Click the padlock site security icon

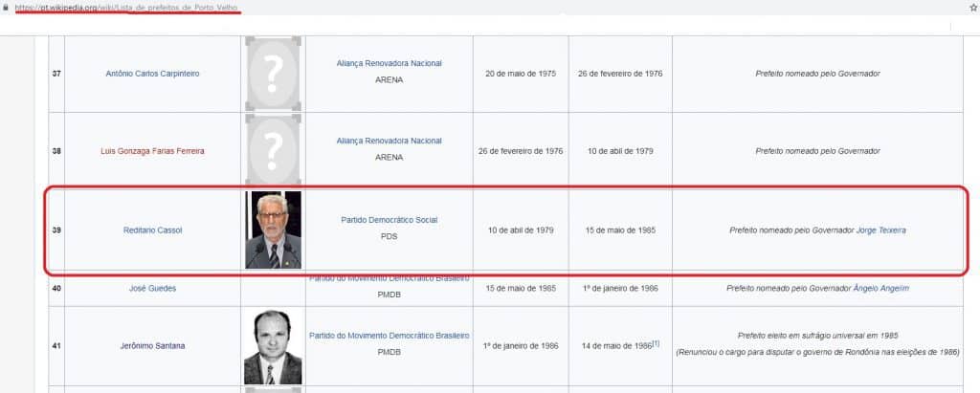pyautogui.click(x=6, y=8)
